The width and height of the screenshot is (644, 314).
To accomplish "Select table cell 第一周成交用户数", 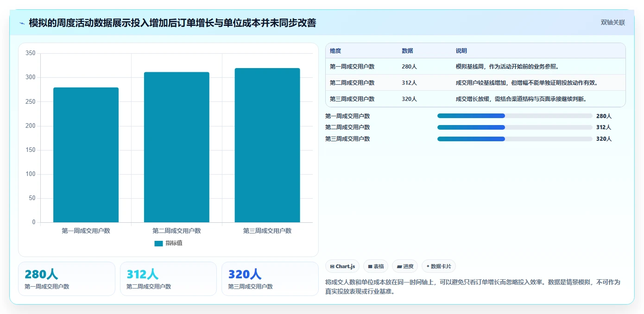I will point(352,67).
